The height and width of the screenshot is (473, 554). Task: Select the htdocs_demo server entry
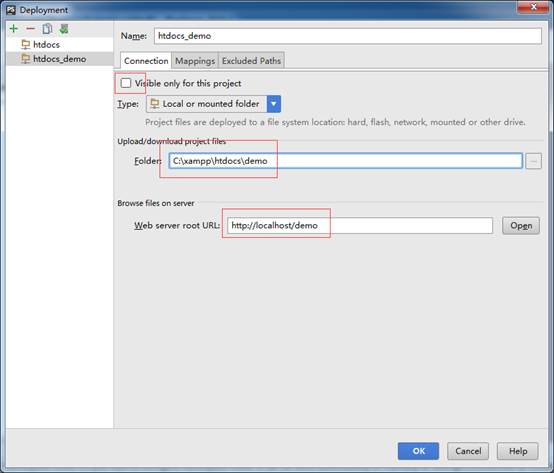(59, 59)
